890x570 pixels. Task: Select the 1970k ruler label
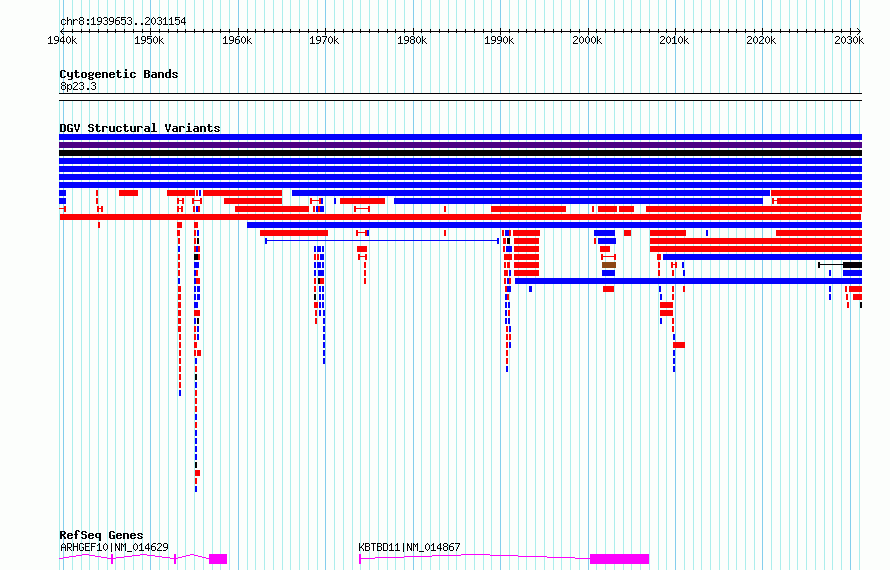point(324,40)
